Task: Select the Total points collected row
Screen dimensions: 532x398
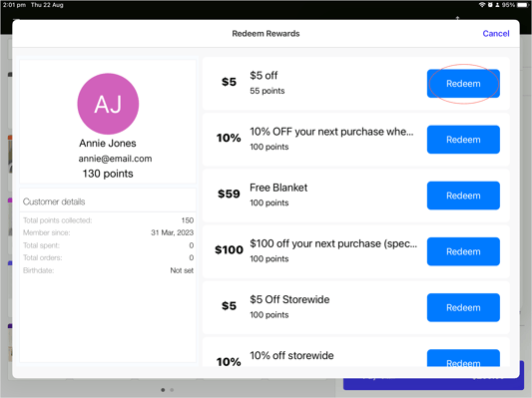Action: coord(108,220)
